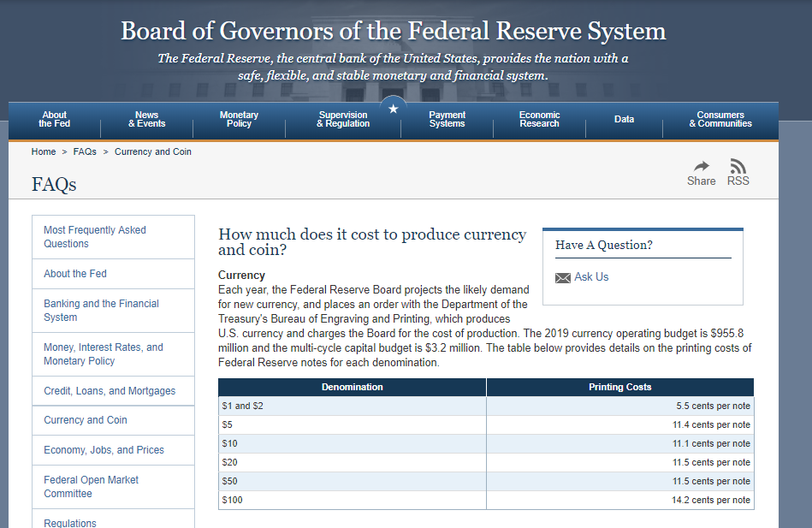Screen dimensions: 812x528
Task: Open Economy, Jobs, and Prices
Action: coord(113,450)
